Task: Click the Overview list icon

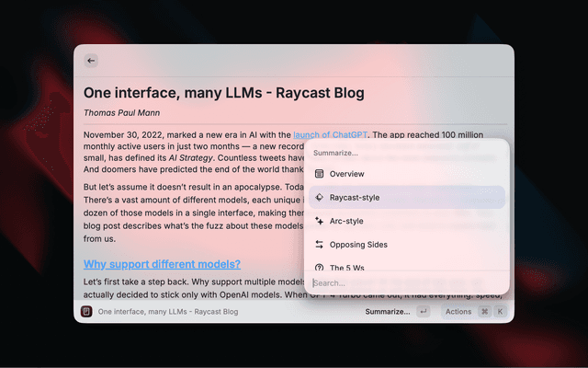Action: point(319,174)
